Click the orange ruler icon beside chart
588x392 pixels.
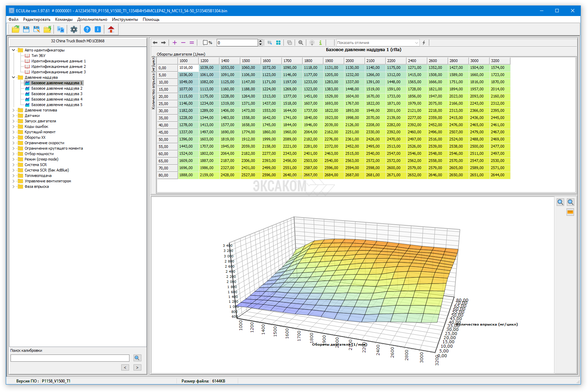[x=570, y=212]
